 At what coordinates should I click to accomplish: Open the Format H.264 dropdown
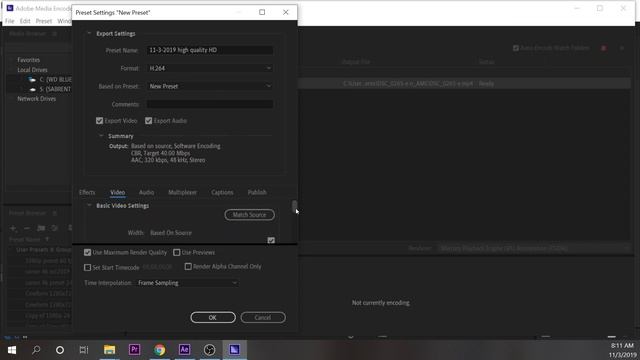pyautogui.click(x=210, y=68)
